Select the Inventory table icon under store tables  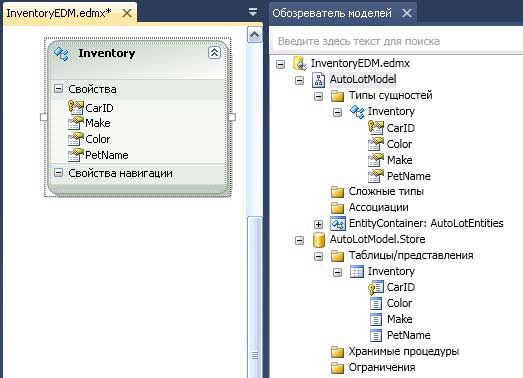[x=357, y=271]
